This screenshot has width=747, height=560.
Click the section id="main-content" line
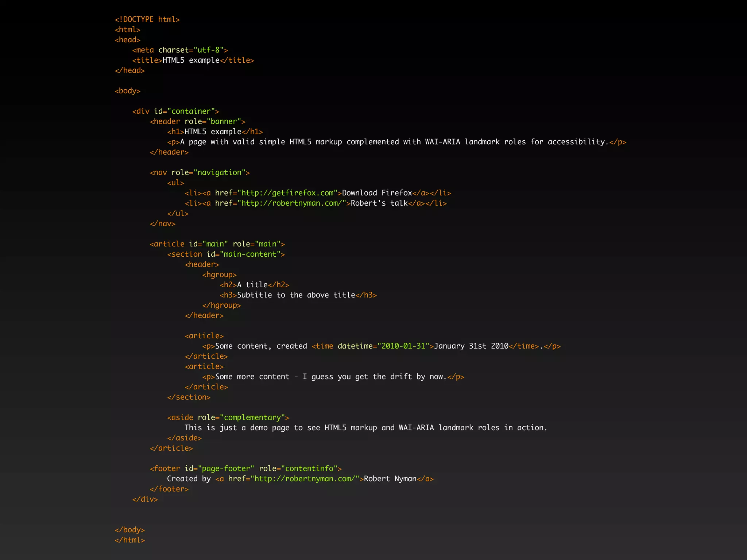coord(226,254)
